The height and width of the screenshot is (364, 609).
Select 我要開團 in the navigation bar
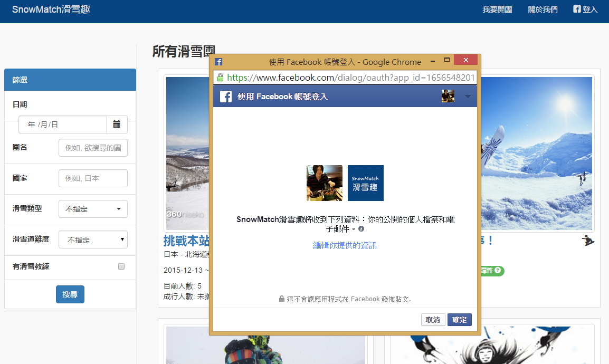coord(497,8)
